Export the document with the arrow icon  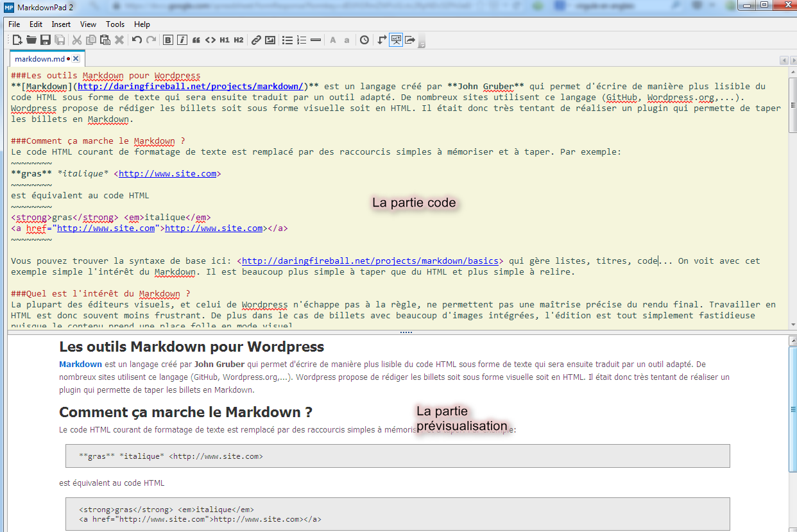pyautogui.click(x=410, y=40)
